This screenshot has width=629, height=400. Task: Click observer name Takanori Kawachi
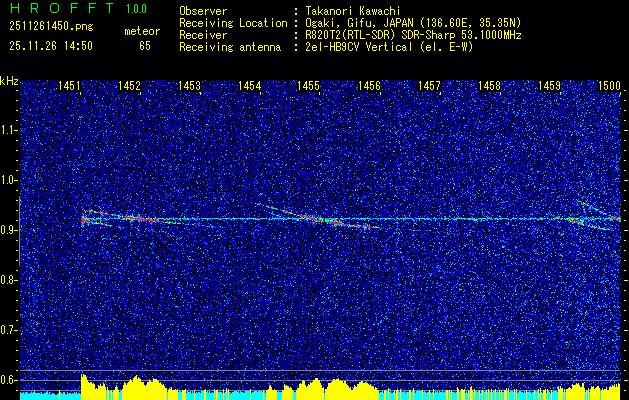point(353,11)
